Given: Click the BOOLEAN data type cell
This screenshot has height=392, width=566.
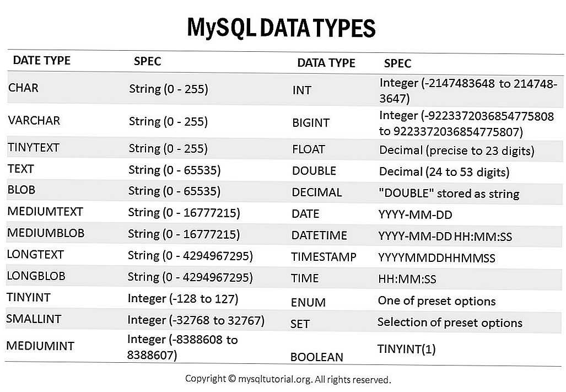Looking at the screenshot, I should click(x=316, y=357).
